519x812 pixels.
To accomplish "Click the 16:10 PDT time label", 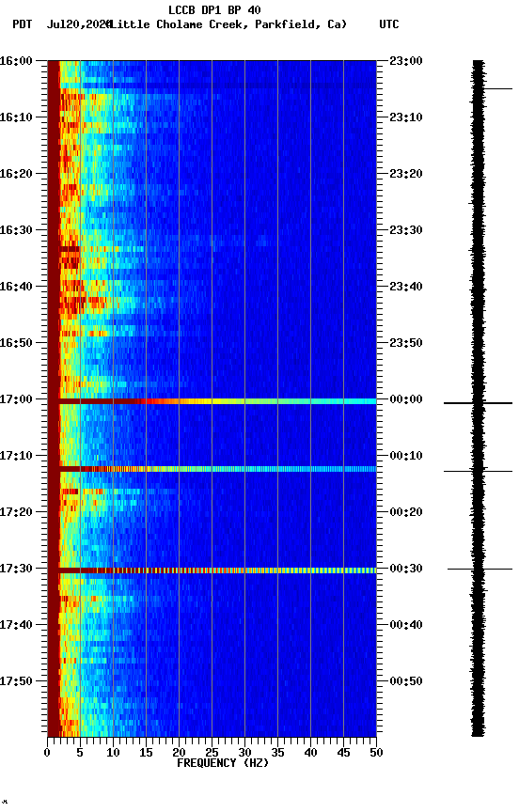I will tap(16, 117).
